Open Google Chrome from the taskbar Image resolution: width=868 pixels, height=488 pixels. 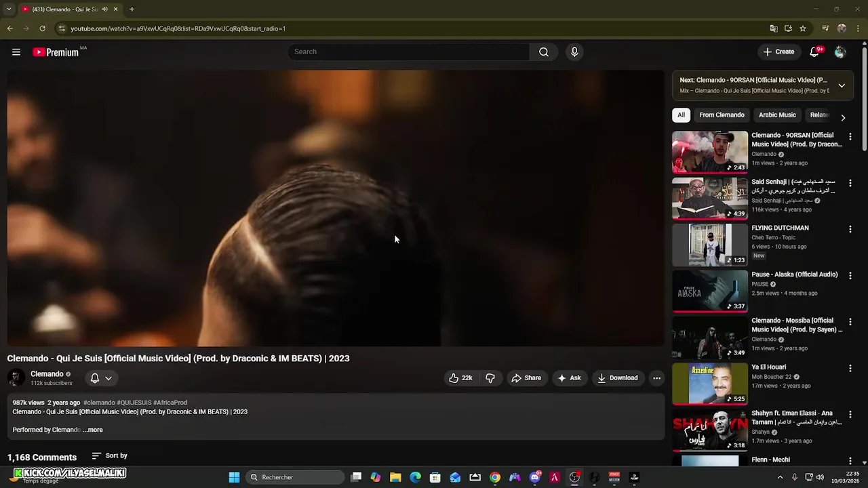pyautogui.click(x=495, y=477)
